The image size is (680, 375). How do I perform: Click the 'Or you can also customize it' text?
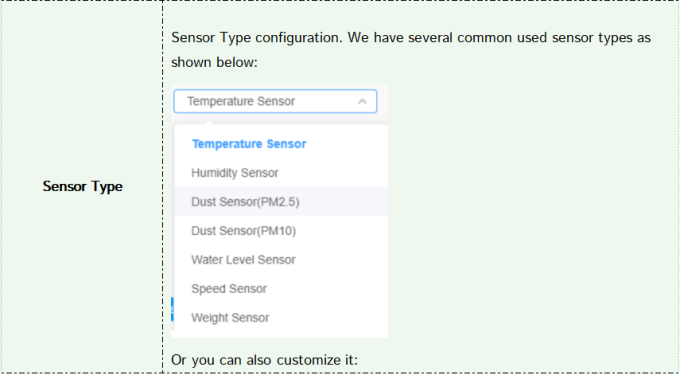click(265, 360)
